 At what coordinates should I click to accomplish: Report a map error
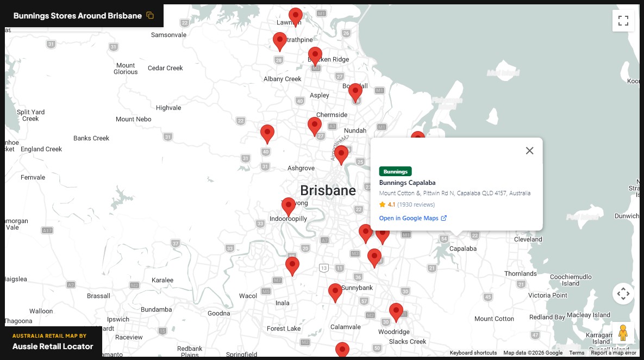click(613, 352)
